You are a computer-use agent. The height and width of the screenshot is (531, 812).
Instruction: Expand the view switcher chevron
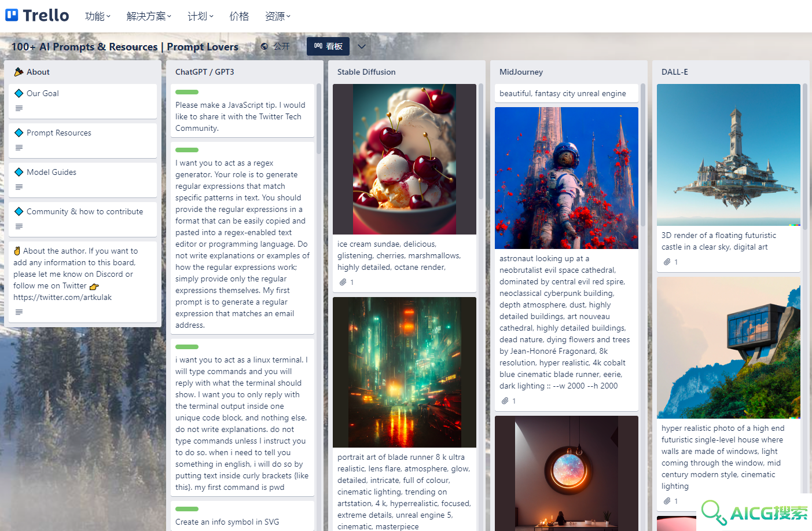[x=362, y=46]
